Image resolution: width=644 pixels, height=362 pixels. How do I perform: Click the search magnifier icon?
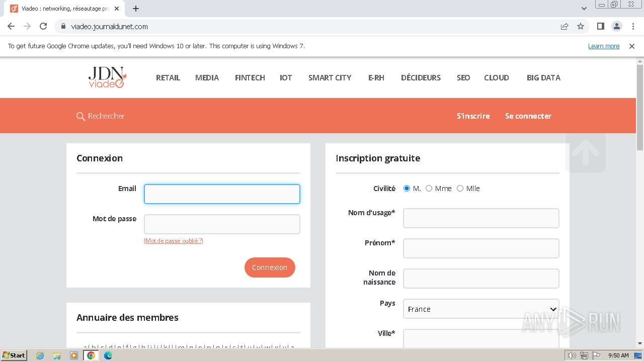(80, 116)
